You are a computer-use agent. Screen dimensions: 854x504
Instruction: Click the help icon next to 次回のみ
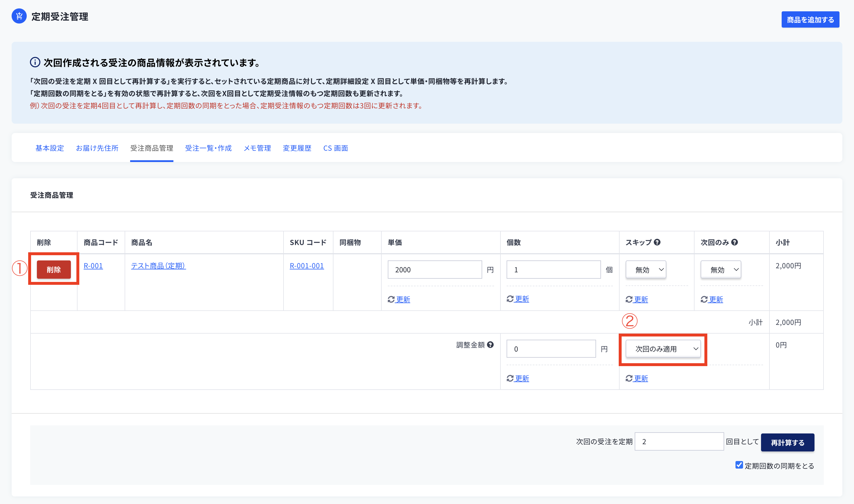point(734,242)
